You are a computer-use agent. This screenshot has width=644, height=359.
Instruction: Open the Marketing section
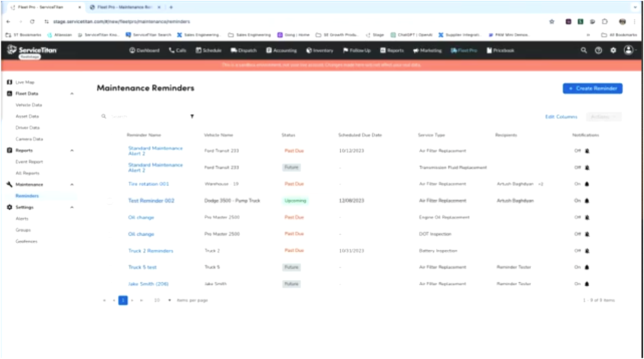tap(427, 51)
